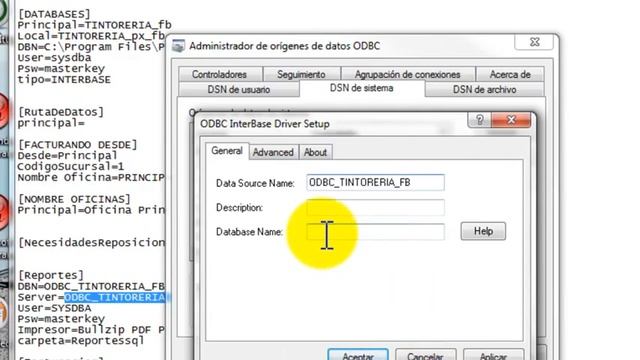Screen dimensions: 640x360
Task: Click the DBN=C:\Program Files line
Action: point(91,47)
